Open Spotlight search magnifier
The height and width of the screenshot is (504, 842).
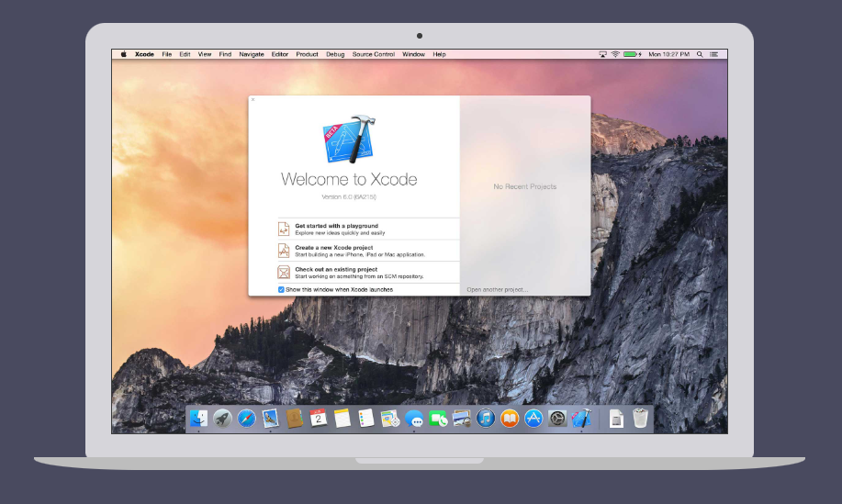click(700, 54)
